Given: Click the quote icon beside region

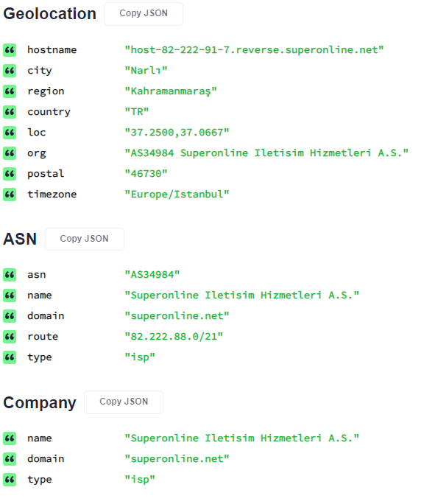Looking at the screenshot, I should (10, 91).
